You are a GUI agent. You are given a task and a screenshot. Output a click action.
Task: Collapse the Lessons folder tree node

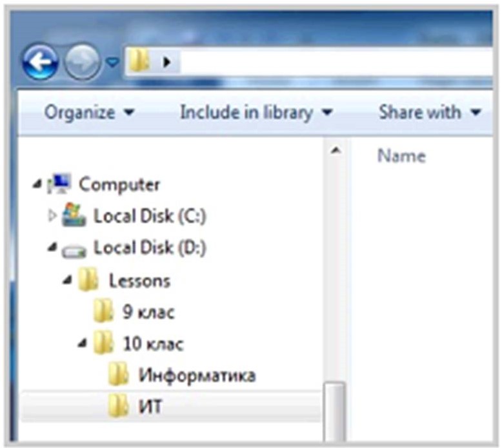(67, 281)
